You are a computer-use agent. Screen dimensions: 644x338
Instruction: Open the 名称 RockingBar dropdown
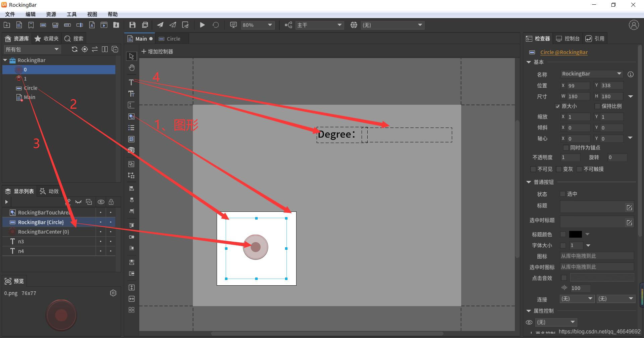click(x=592, y=74)
